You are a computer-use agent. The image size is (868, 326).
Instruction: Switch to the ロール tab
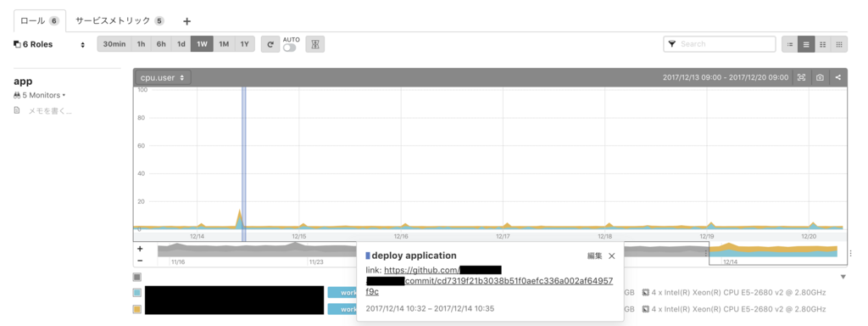(x=39, y=21)
